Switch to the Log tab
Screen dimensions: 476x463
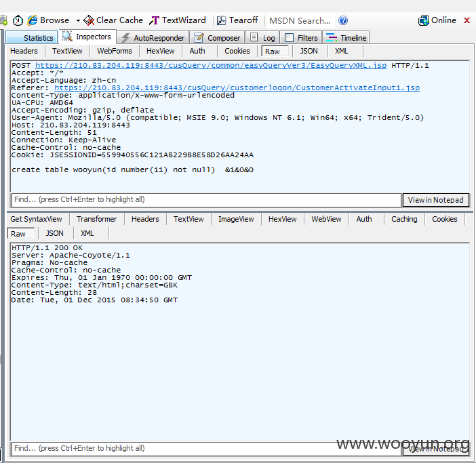pos(262,37)
